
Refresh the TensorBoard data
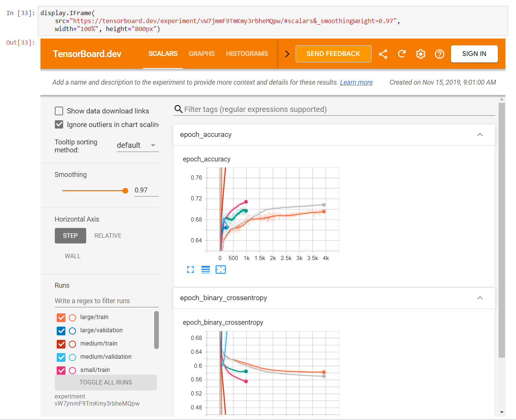[x=402, y=54]
